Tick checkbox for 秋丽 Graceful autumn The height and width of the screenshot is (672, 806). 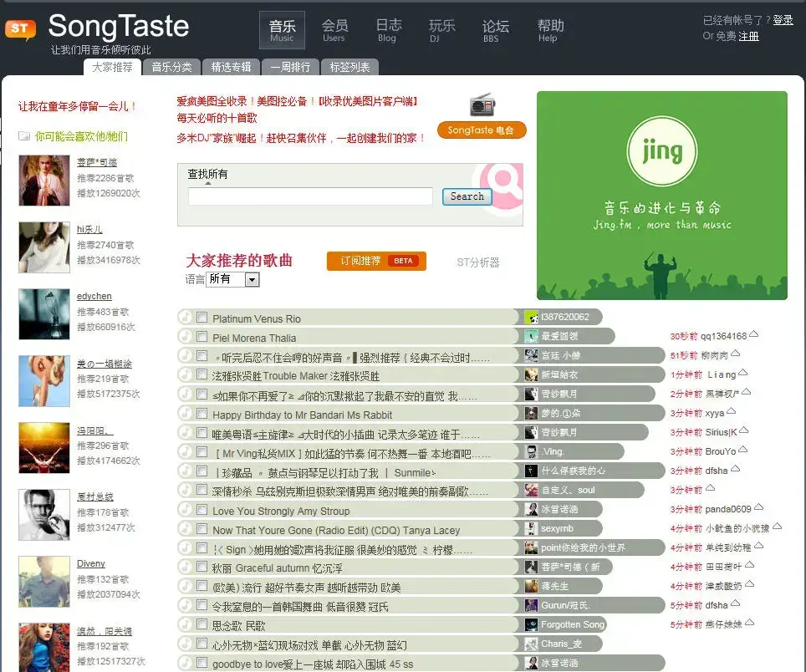(202, 568)
